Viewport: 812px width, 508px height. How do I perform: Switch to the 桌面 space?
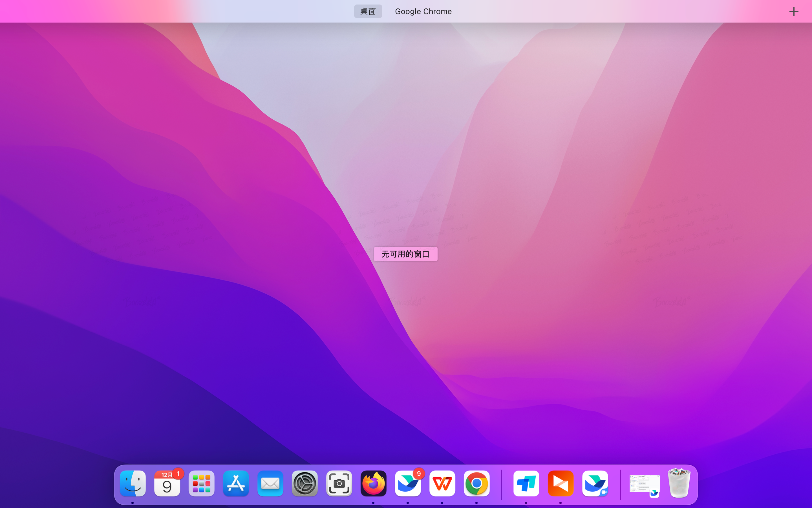click(368, 11)
